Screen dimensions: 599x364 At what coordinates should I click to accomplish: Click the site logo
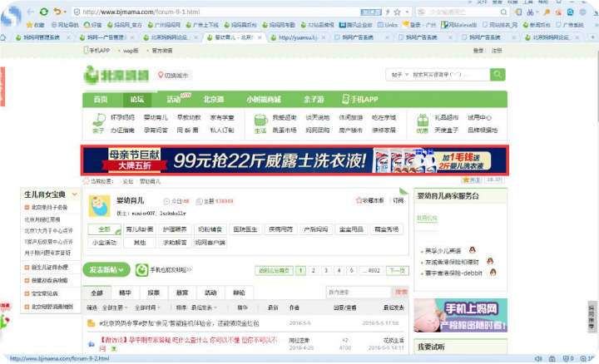(x=116, y=75)
